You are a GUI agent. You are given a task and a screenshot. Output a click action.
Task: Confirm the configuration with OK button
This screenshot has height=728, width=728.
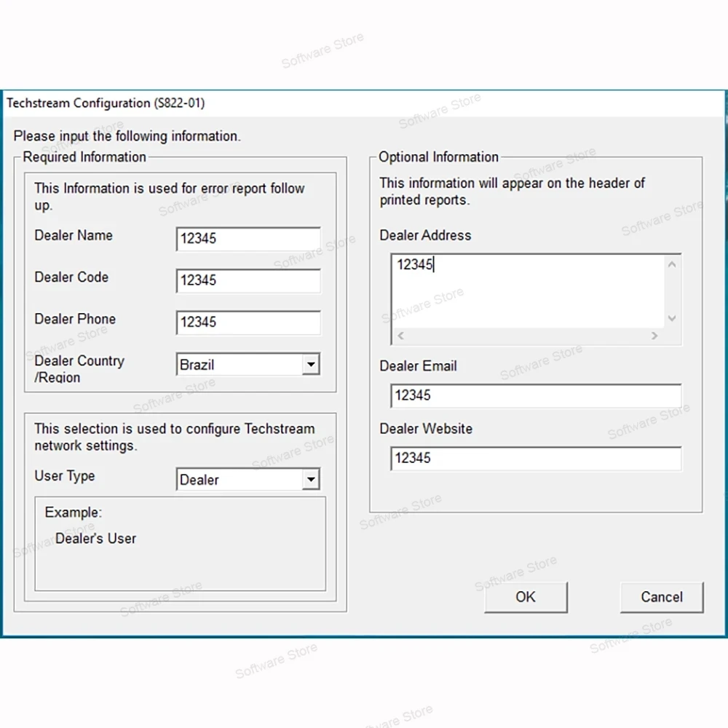pyautogui.click(x=526, y=597)
